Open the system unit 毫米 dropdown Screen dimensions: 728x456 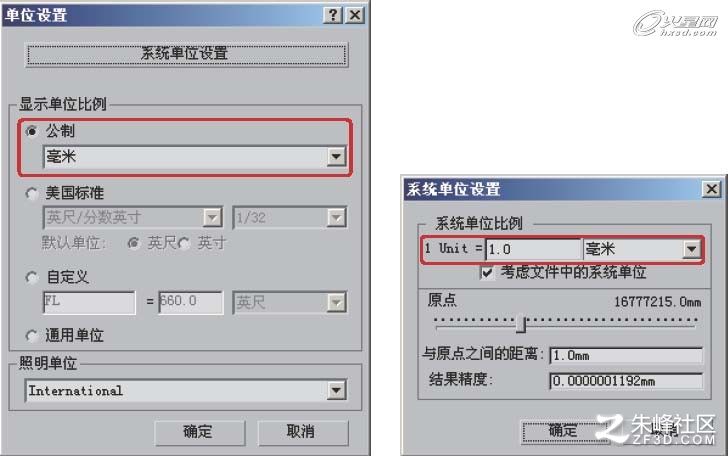[691, 249]
